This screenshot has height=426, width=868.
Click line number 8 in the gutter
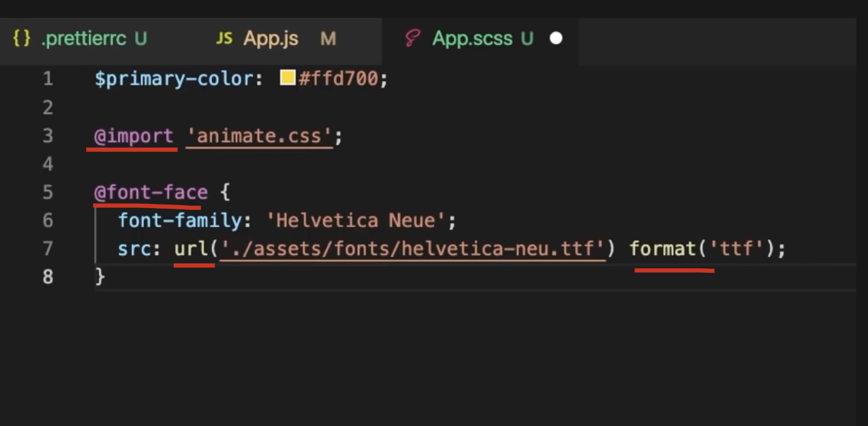tap(48, 276)
